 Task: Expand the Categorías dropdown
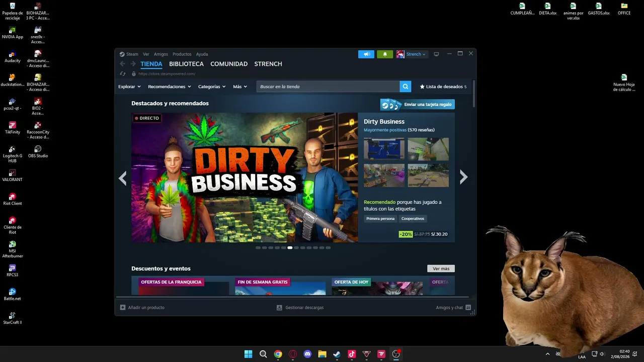click(x=212, y=86)
